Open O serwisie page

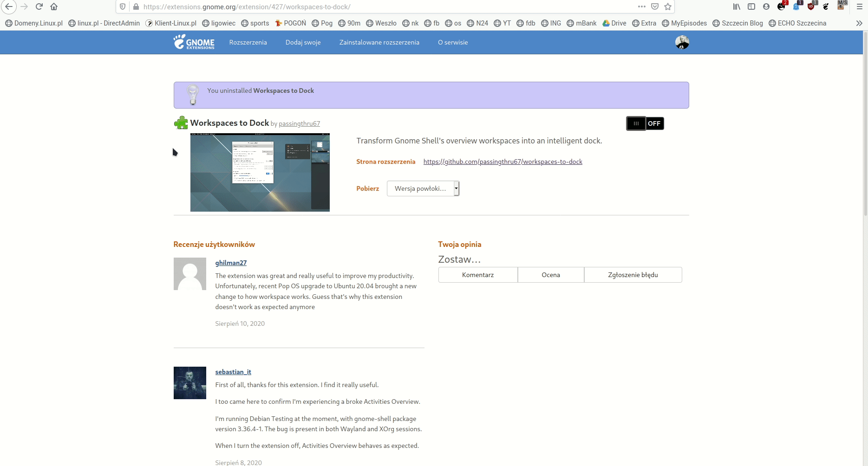(x=453, y=42)
